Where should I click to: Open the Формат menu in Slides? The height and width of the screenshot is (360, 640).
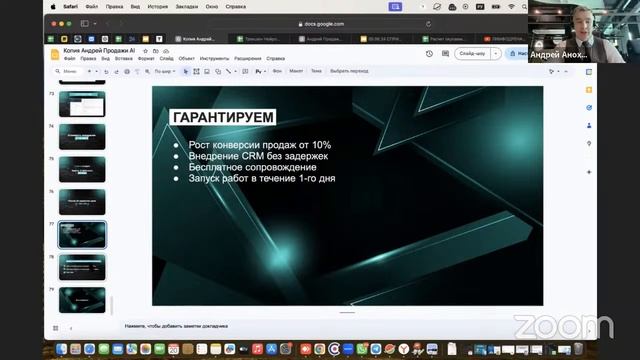pyautogui.click(x=146, y=59)
